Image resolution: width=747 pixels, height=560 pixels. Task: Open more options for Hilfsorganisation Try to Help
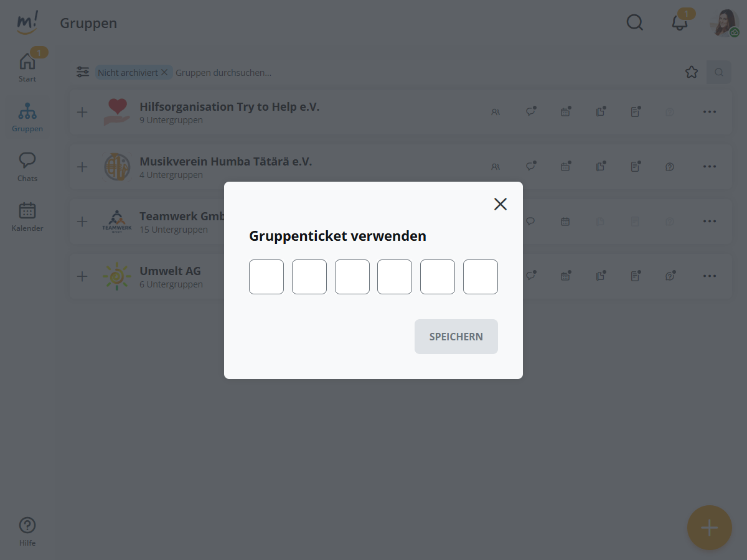710,112
